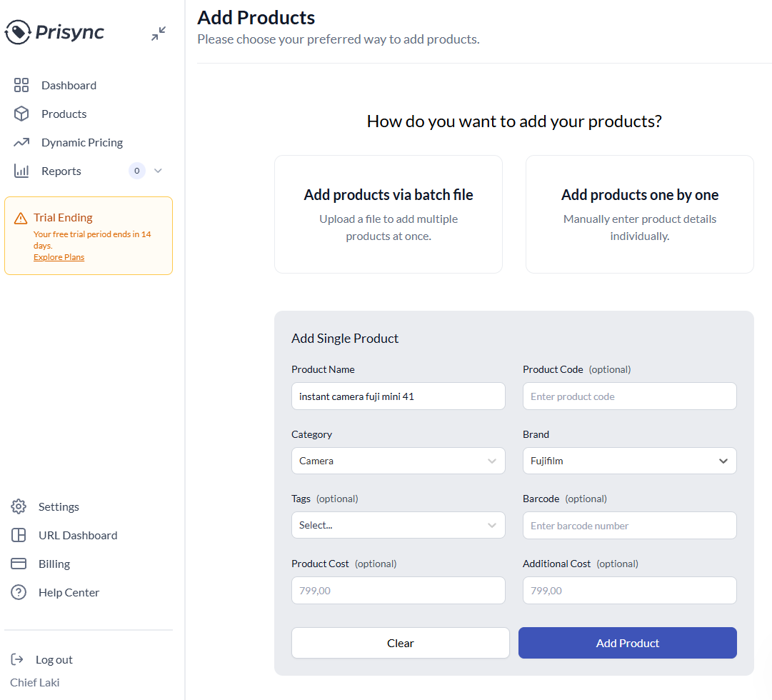Image resolution: width=772 pixels, height=700 pixels.
Task: Click the Product Code input field
Action: [x=629, y=396]
